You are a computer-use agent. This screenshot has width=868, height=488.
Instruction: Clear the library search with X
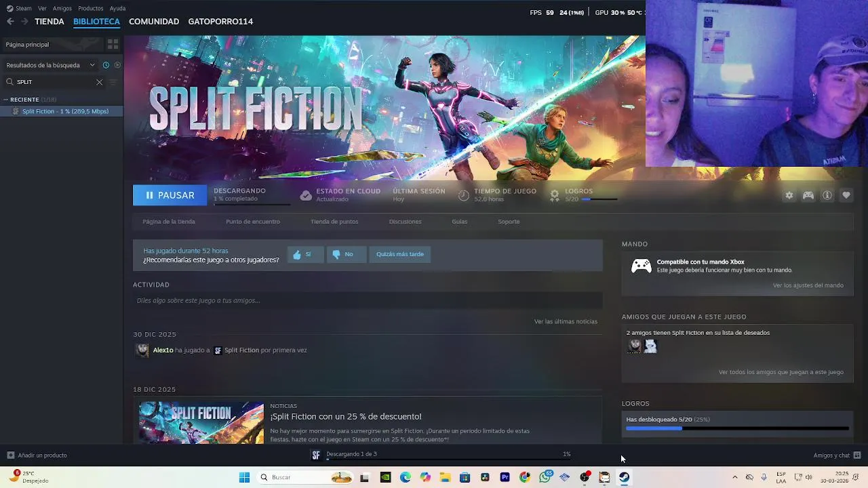(x=99, y=82)
